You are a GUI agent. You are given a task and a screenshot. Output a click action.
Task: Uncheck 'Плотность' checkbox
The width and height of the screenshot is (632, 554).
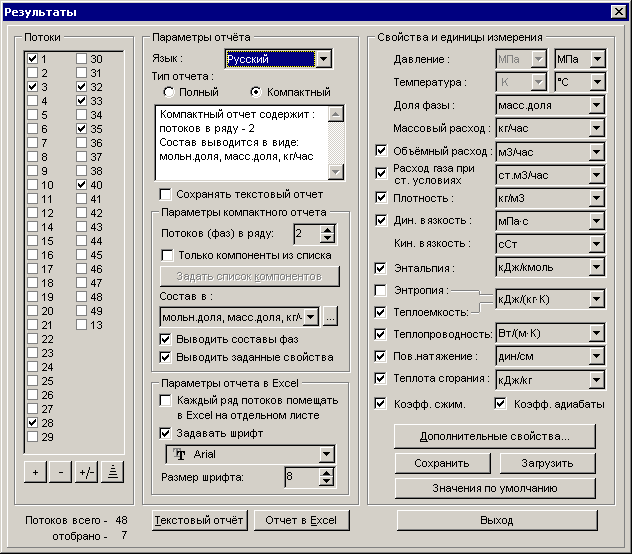381,198
